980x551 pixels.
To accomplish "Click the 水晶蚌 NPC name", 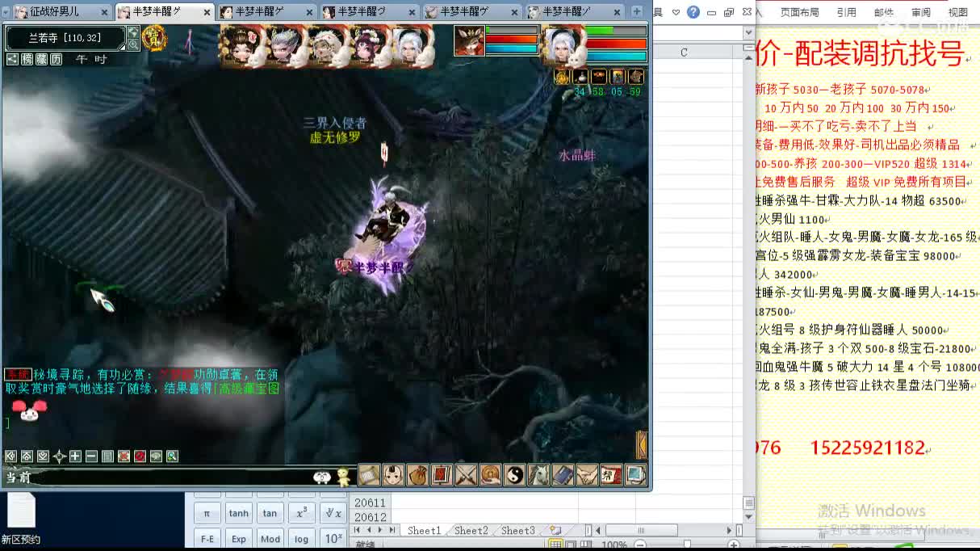I will [577, 156].
